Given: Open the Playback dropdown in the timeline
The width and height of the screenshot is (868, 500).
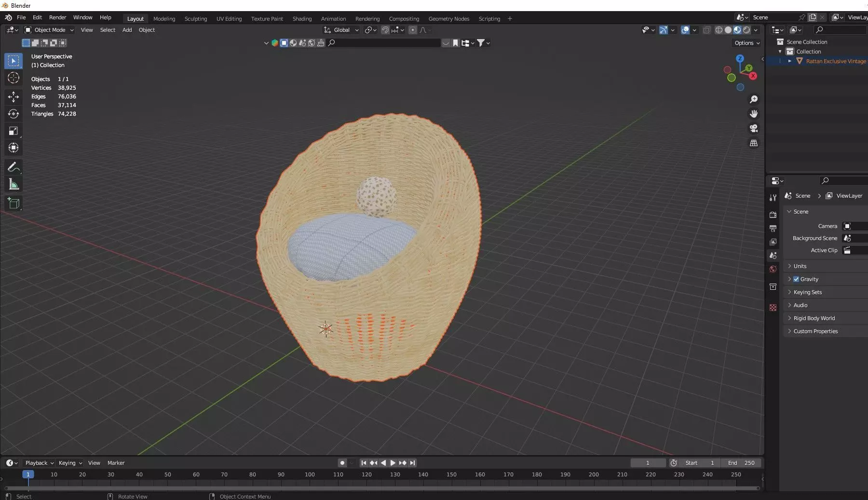Looking at the screenshot, I should tap(39, 463).
